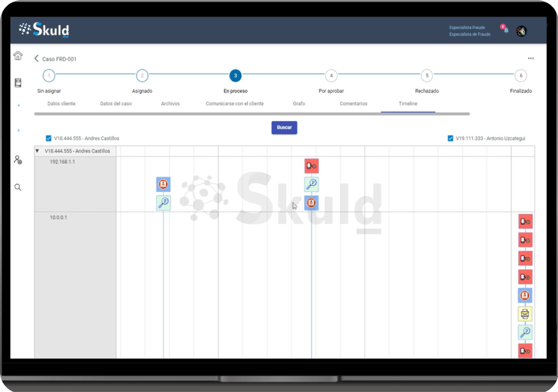Click the device icon in left sidebar
Screen dimensions: 558x392
coord(18,83)
